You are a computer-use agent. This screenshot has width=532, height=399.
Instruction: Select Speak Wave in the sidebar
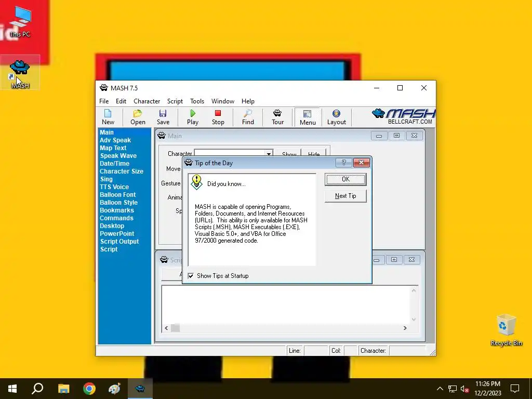pyautogui.click(x=118, y=156)
